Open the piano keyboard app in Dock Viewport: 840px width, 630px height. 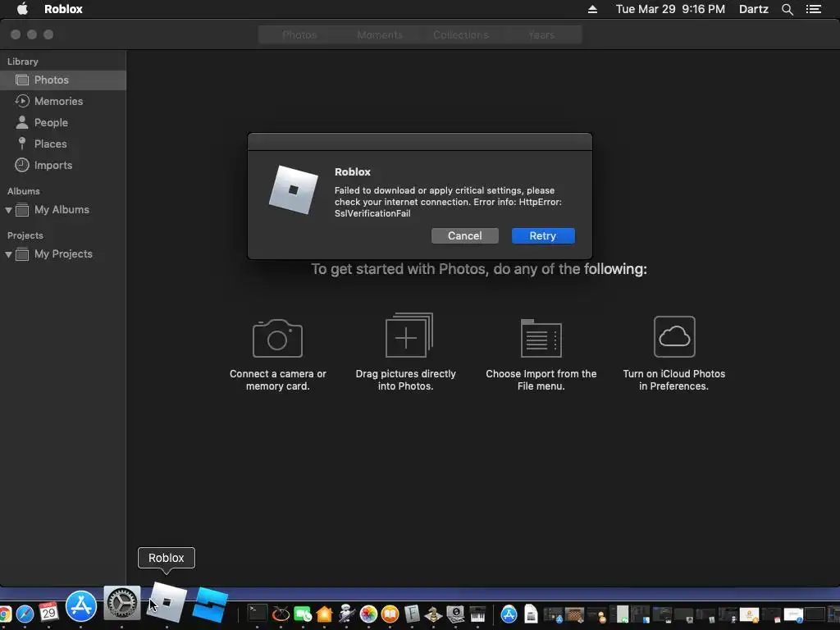click(477, 614)
